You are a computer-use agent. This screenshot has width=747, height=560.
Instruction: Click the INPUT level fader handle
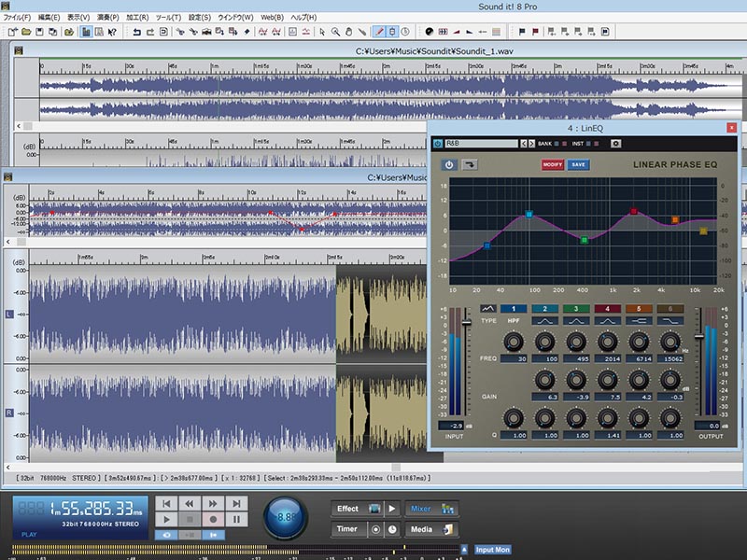pyautogui.click(x=466, y=323)
